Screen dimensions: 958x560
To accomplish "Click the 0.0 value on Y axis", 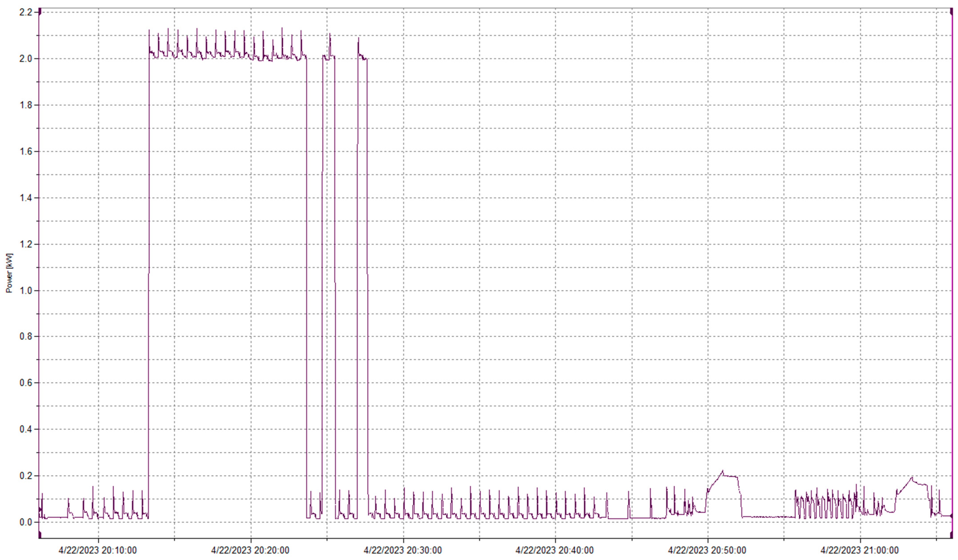I will coord(26,522).
